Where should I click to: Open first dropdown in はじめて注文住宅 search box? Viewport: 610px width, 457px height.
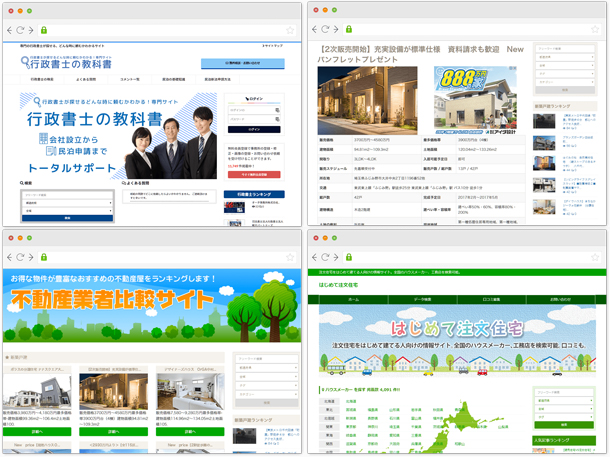click(x=564, y=401)
